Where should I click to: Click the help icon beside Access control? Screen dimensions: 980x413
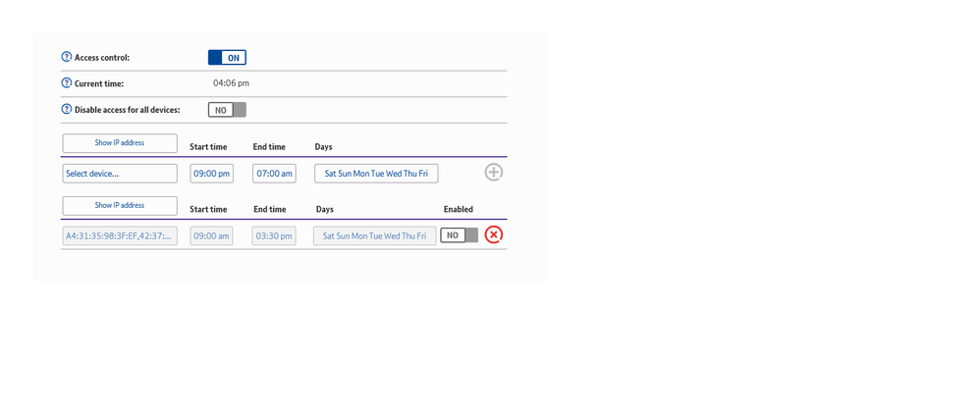pos(67,58)
